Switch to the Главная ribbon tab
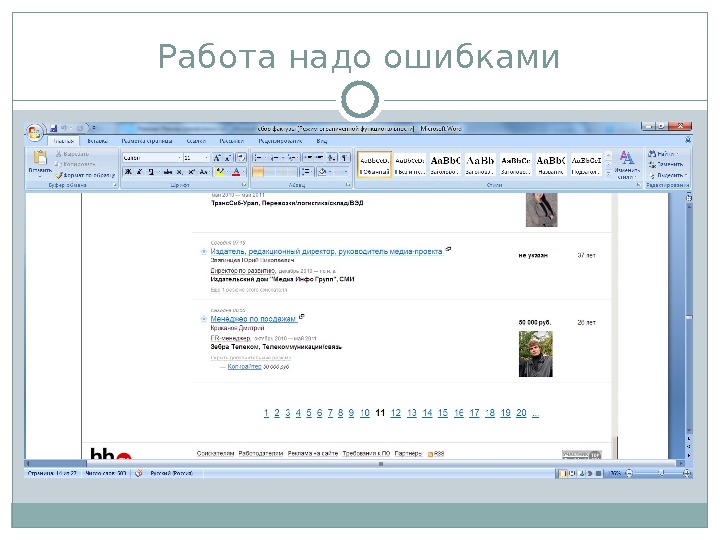Screen dimensions: 720x540 pyautogui.click(x=63, y=141)
